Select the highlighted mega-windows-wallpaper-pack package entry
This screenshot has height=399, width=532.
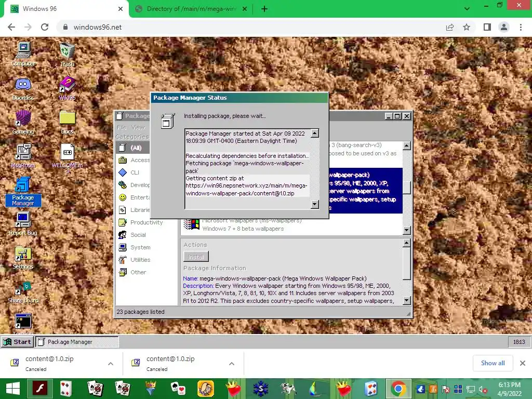(365, 191)
